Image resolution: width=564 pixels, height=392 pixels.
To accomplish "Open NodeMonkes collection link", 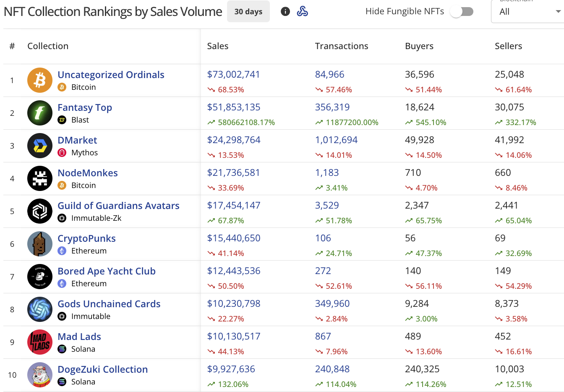I will 88,173.
